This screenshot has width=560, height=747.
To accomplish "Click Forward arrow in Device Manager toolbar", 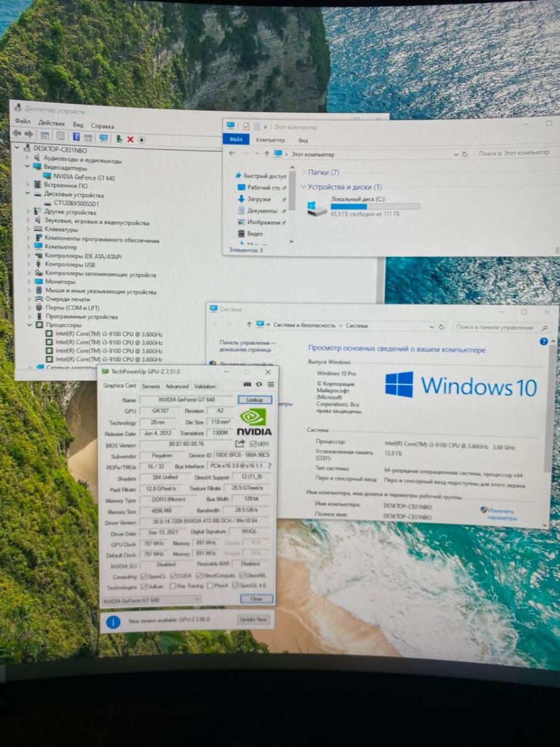I will (28, 135).
